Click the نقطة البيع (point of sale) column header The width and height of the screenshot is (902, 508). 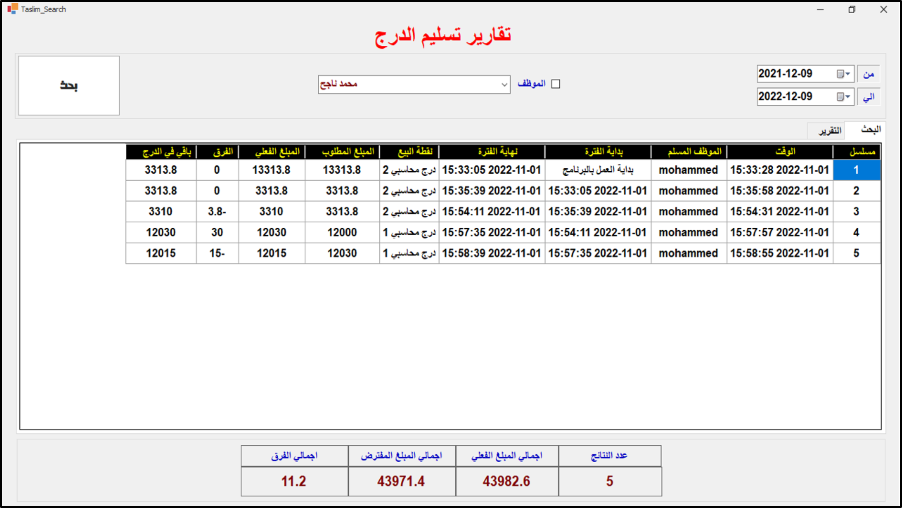(408, 152)
